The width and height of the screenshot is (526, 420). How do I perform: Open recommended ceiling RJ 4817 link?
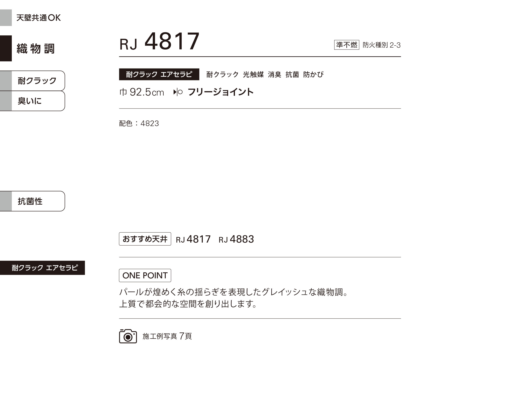click(x=193, y=239)
